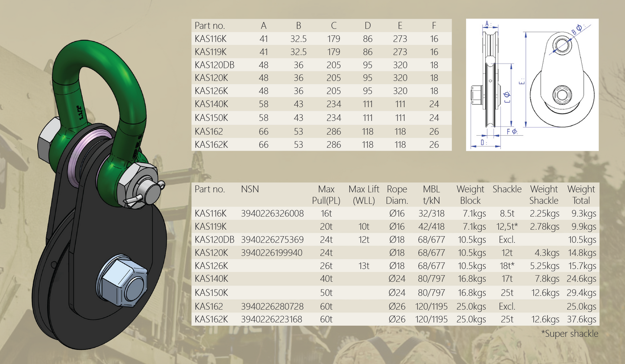Click the 18t* shackle value
The image size is (625, 364).
coord(507,266)
